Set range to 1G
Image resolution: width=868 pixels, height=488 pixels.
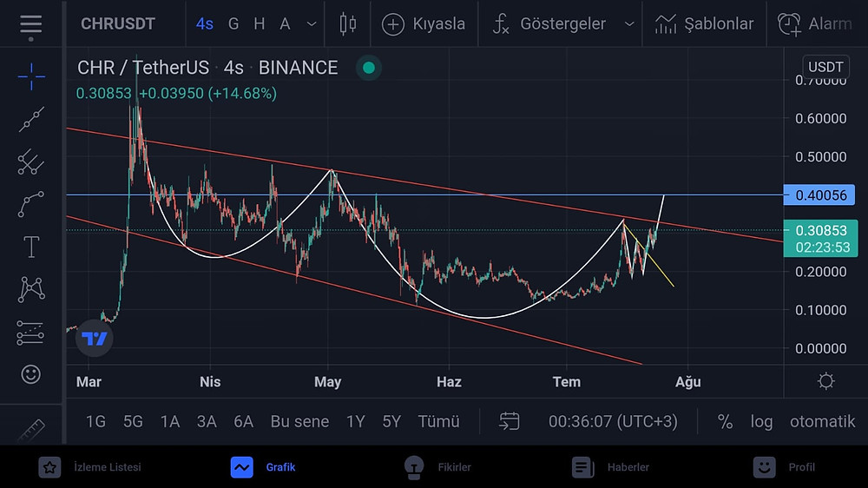(x=95, y=421)
